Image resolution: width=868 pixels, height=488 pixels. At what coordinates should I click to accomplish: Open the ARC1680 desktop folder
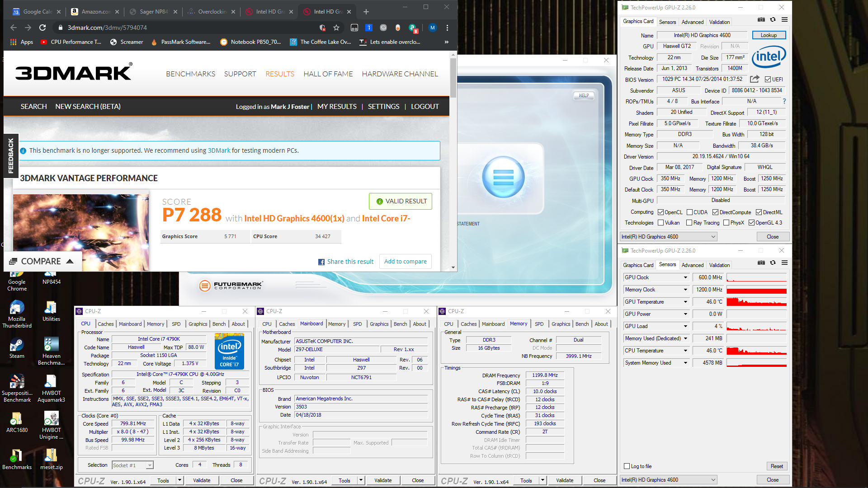coord(17,422)
